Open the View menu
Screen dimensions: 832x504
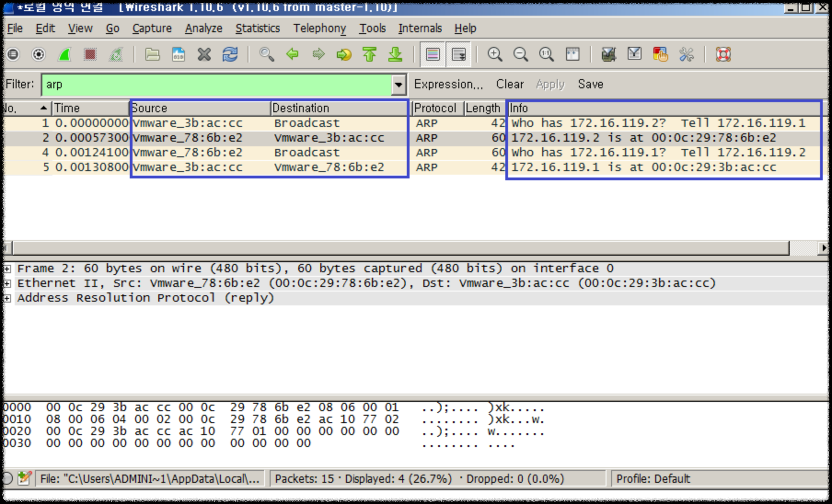[80, 29]
